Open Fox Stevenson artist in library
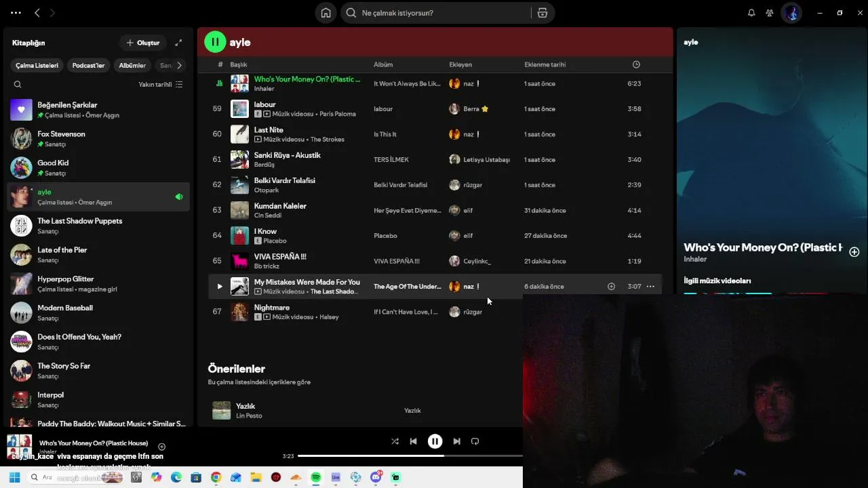868x488 pixels. (98, 139)
